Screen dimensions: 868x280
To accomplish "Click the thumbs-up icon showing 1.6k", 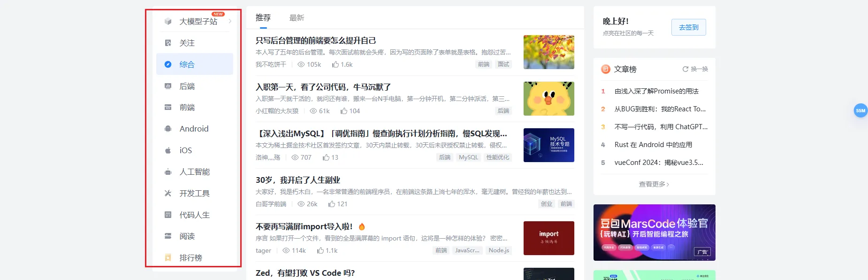I will pos(335,64).
